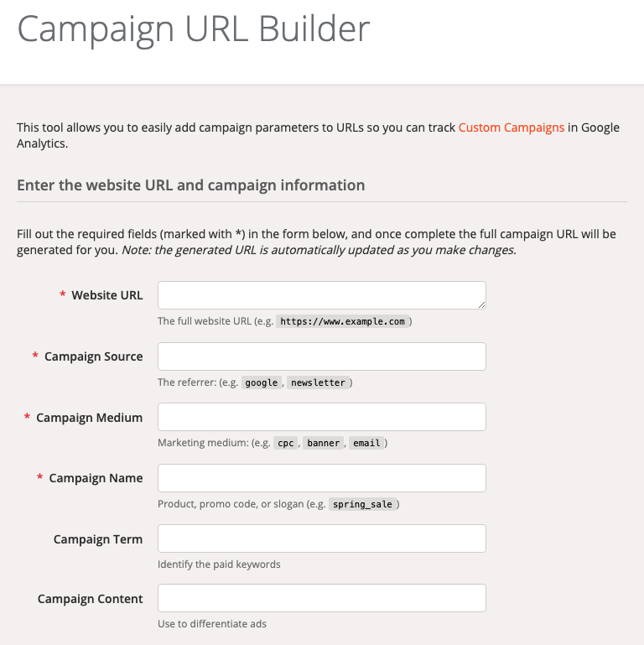The width and height of the screenshot is (644, 645).
Task: Click the newsletter example code tag
Action: pyautogui.click(x=318, y=382)
